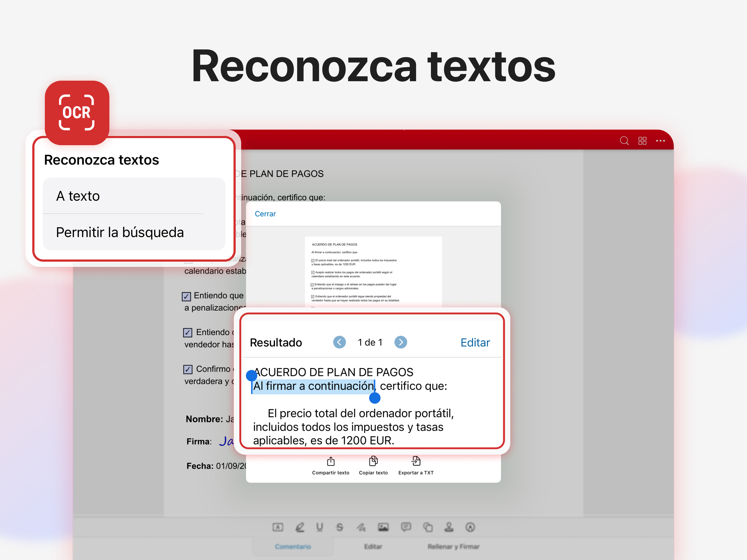Image resolution: width=747 pixels, height=560 pixels.
Task: Click the highlighted text 'Al firmar a continuación'
Action: pos(314,386)
